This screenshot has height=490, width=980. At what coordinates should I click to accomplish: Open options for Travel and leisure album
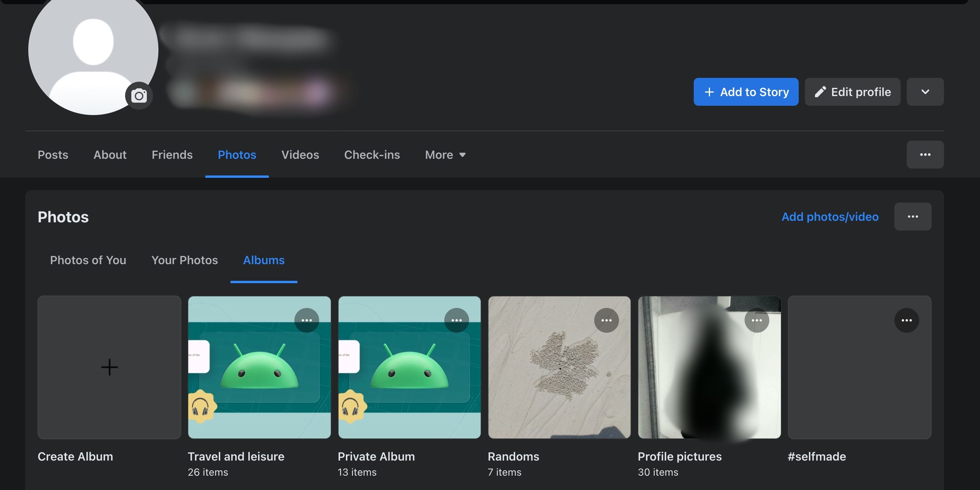pos(306,320)
